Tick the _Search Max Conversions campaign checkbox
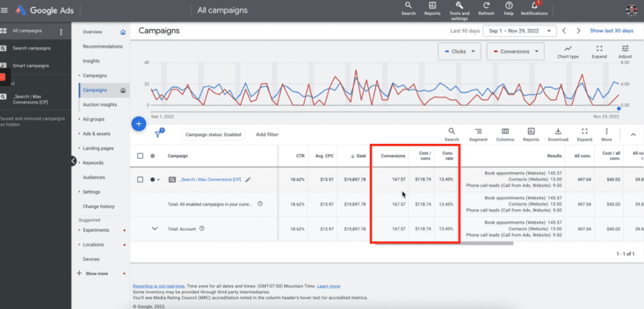The width and height of the screenshot is (644, 309). [140, 180]
